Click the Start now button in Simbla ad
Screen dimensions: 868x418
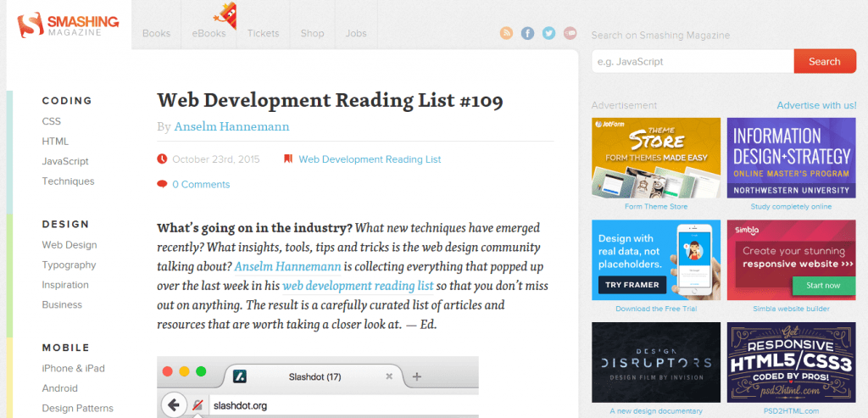(x=822, y=286)
